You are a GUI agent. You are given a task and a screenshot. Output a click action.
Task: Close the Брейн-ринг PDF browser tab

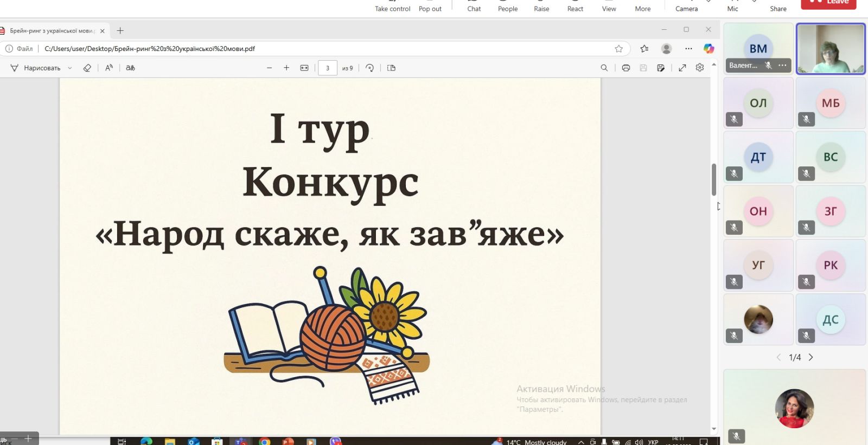pyautogui.click(x=103, y=31)
